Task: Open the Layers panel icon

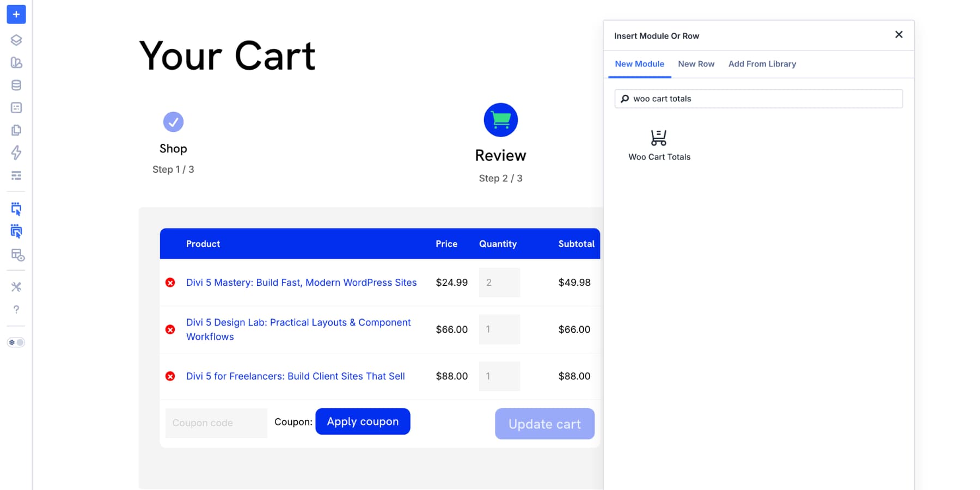Action: (16, 40)
